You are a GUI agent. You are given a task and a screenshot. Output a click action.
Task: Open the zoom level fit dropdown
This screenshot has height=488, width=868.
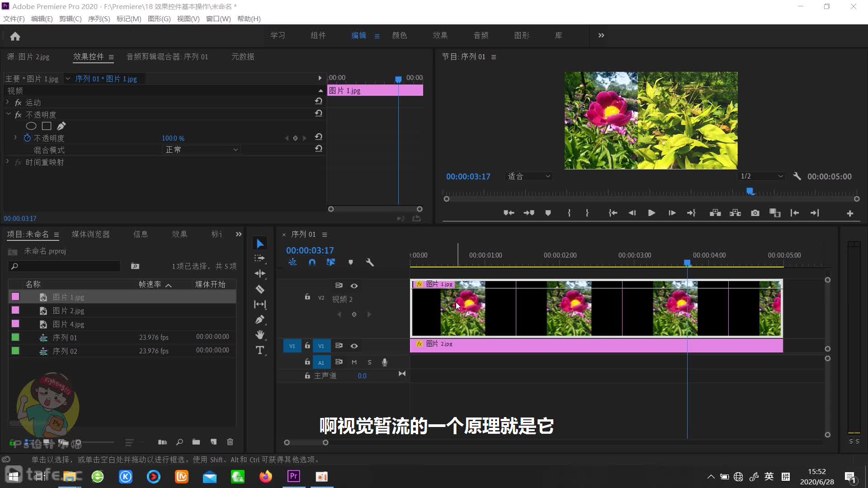[x=529, y=176]
